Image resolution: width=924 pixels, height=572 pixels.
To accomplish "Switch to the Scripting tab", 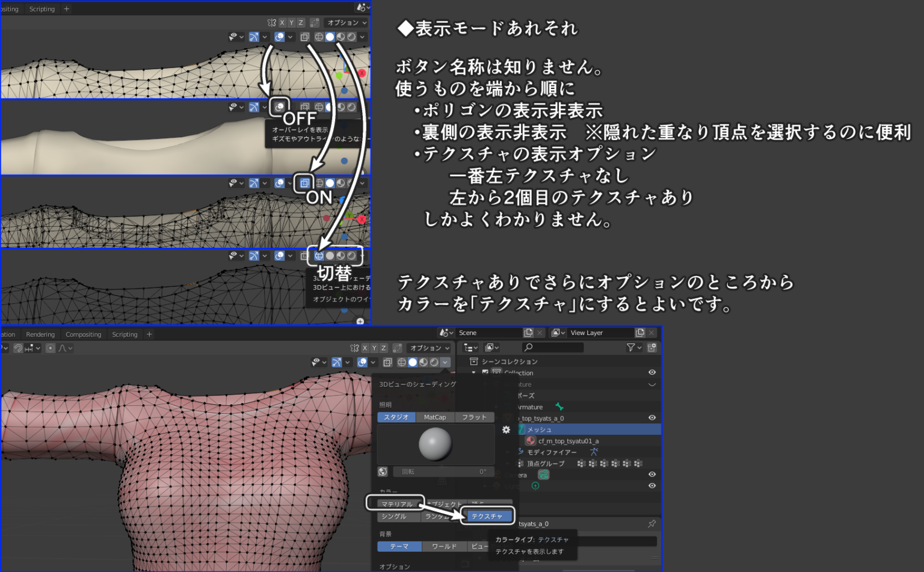I will (125, 334).
